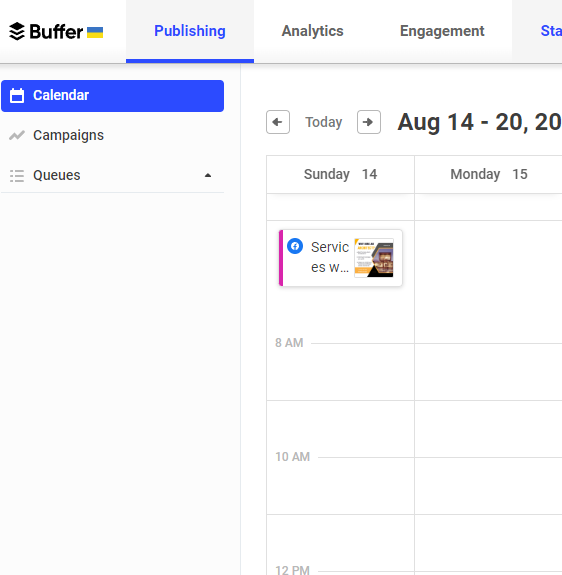Screen dimensions: 562x575
Task: Go to previous week with left arrow
Action: coord(278,122)
